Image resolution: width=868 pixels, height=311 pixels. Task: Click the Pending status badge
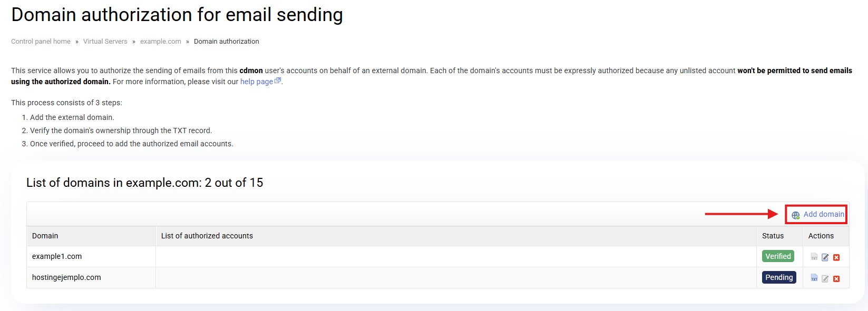point(779,277)
